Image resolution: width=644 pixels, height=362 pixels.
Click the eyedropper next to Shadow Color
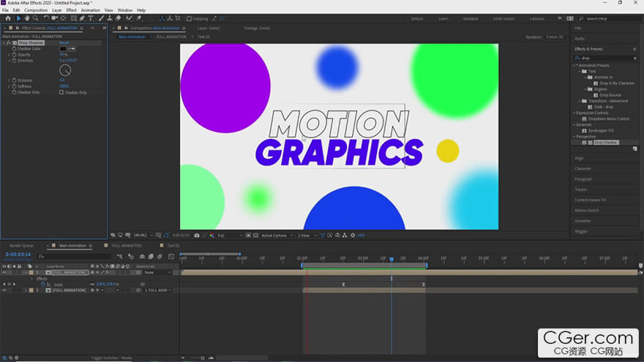(x=72, y=49)
